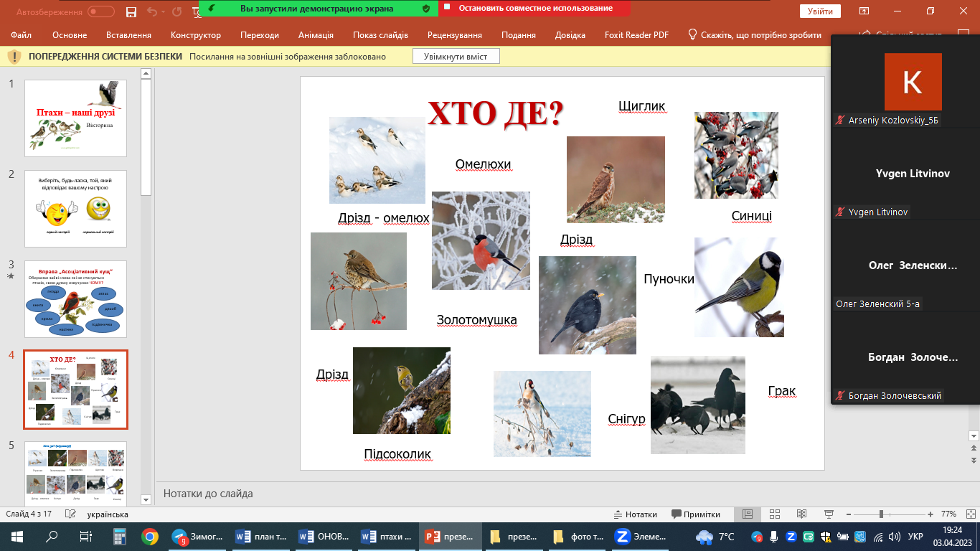This screenshot has width=980, height=551.
Task: Click the zoom out minus icon
Action: (x=849, y=514)
